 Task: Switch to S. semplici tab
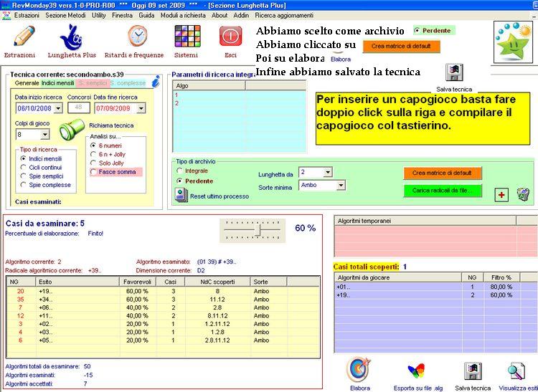[93, 83]
